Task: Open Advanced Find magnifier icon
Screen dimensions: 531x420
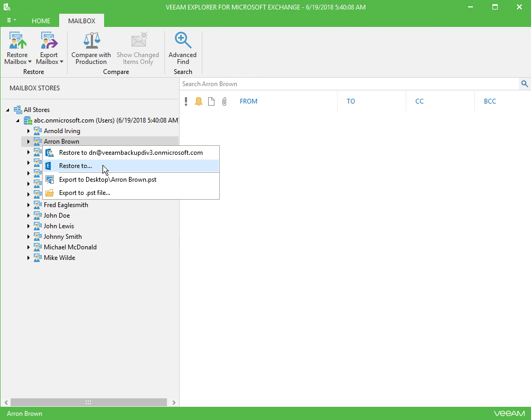Action: coord(183,40)
